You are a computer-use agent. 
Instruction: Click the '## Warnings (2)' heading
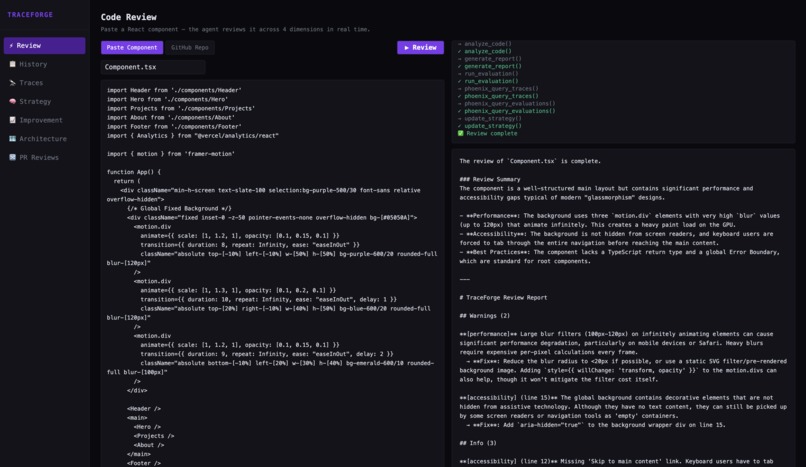485,316
